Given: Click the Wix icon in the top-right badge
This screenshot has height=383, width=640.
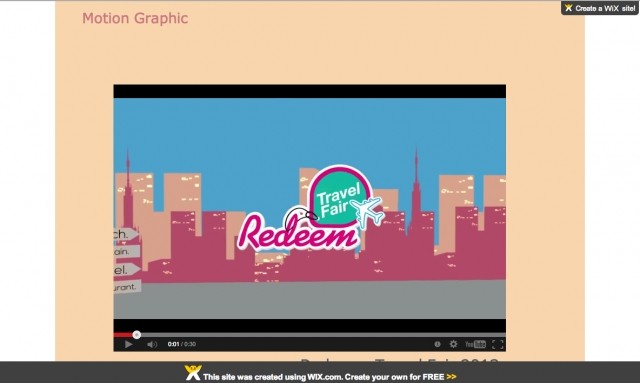Looking at the screenshot, I should click(569, 8).
